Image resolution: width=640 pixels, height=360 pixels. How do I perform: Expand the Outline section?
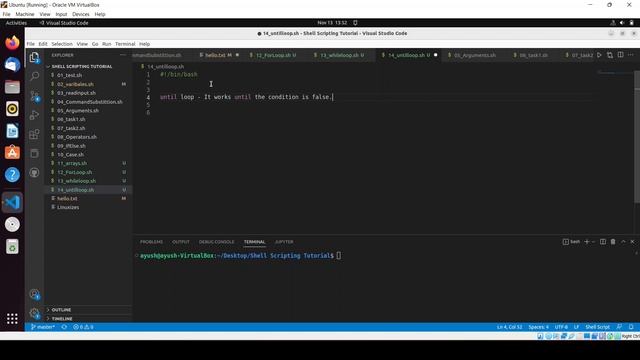[61, 310]
